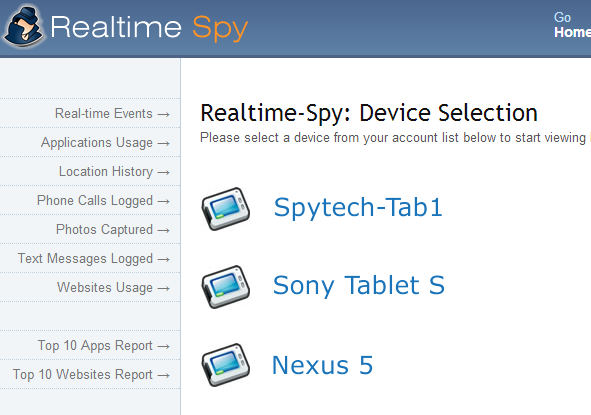Screen dimensions: 591x415
Task: Click the device icon beside Spytech-Tab1
Action: coord(225,208)
